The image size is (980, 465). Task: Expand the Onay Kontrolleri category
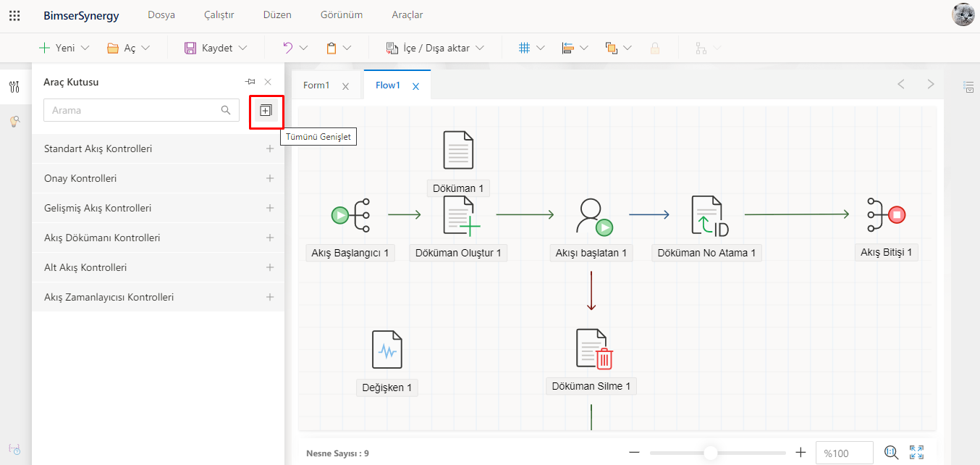coord(269,178)
